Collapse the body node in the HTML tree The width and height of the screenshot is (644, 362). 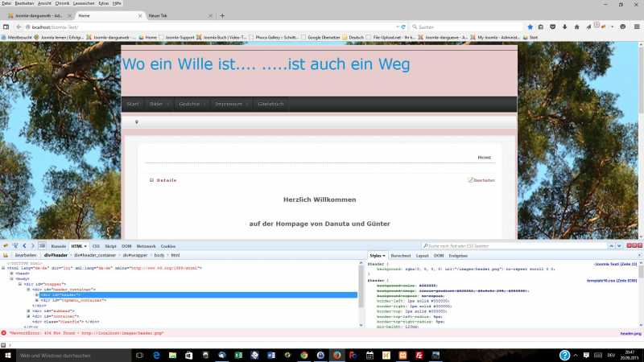pyautogui.click(x=11, y=278)
